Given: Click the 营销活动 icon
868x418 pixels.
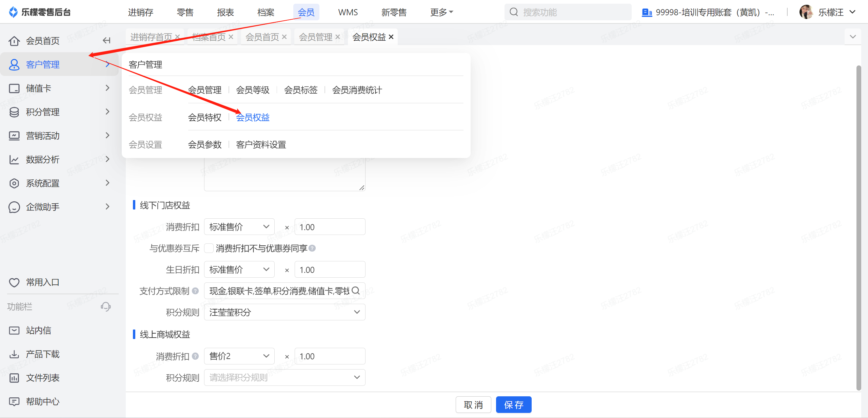Looking at the screenshot, I should click(x=14, y=136).
